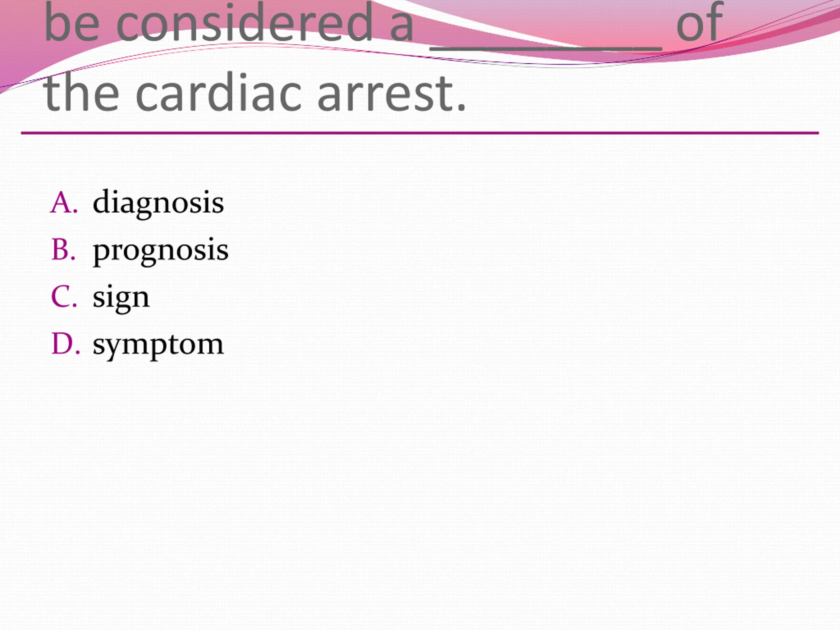840x630 pixels.
Task: Click the purple horizontal divider line
Action: [420, 133]
